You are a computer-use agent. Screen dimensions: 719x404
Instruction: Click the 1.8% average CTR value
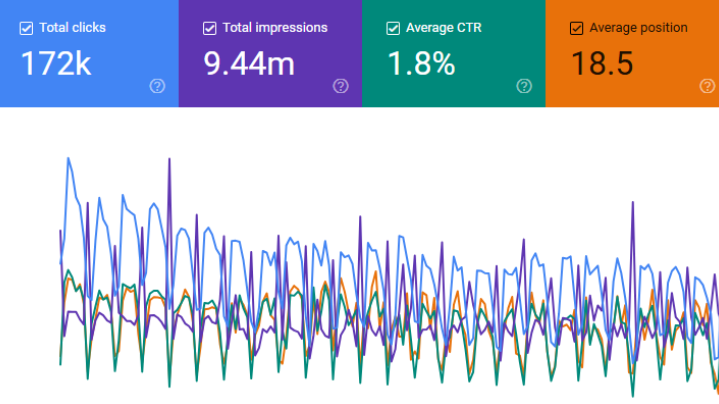420,64
